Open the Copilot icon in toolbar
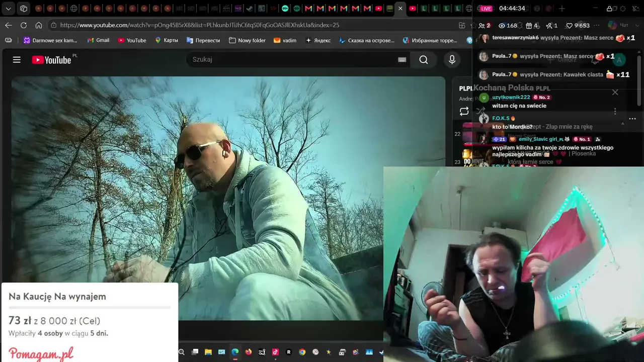This screenshot has height=362, width=644. point(612,25)
